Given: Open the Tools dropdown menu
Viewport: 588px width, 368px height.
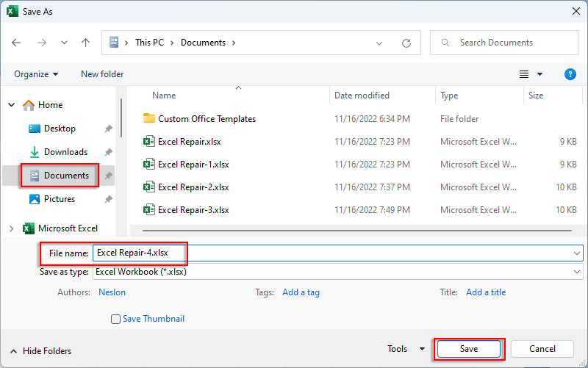Looking at the screenshot, I should 406,349.
